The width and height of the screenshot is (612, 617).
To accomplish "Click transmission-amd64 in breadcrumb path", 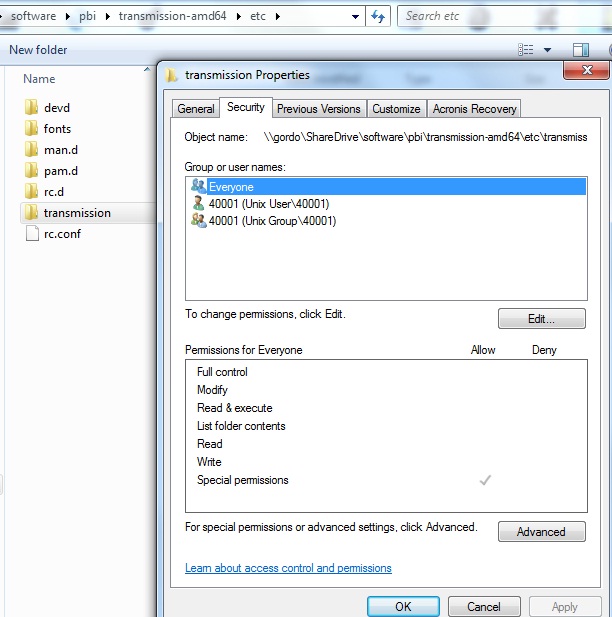I will click(x=172, y=16).
